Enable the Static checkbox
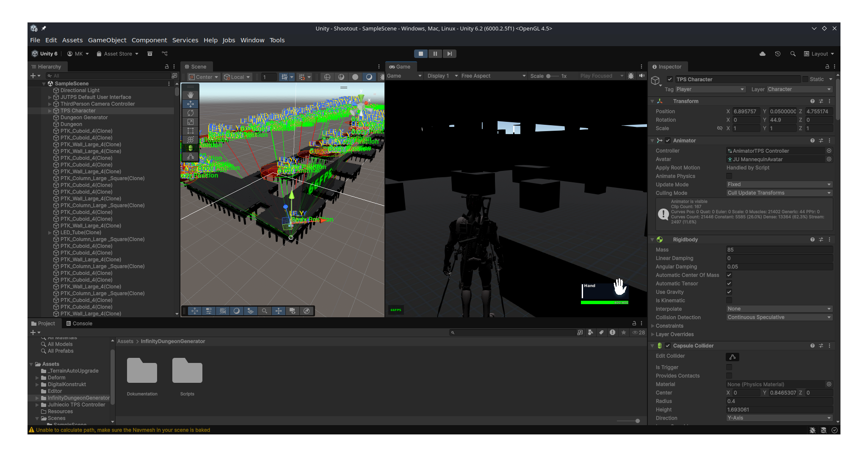 point(805,79)
